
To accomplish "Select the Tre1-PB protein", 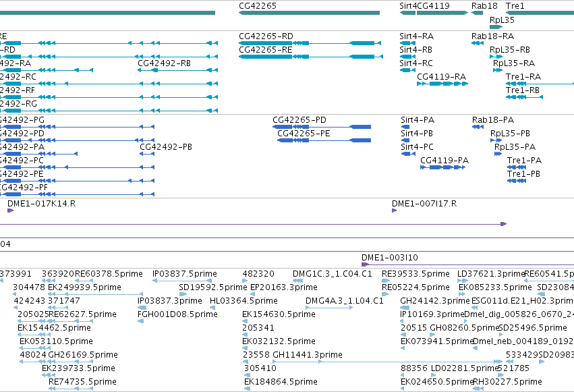I will coord(517,181).
